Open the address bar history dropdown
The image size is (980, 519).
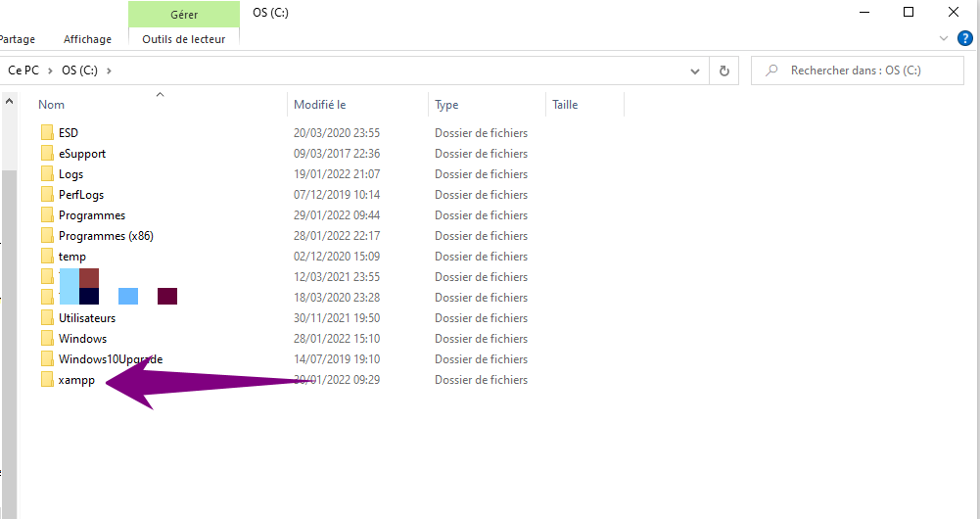click(x=695, y=71)
